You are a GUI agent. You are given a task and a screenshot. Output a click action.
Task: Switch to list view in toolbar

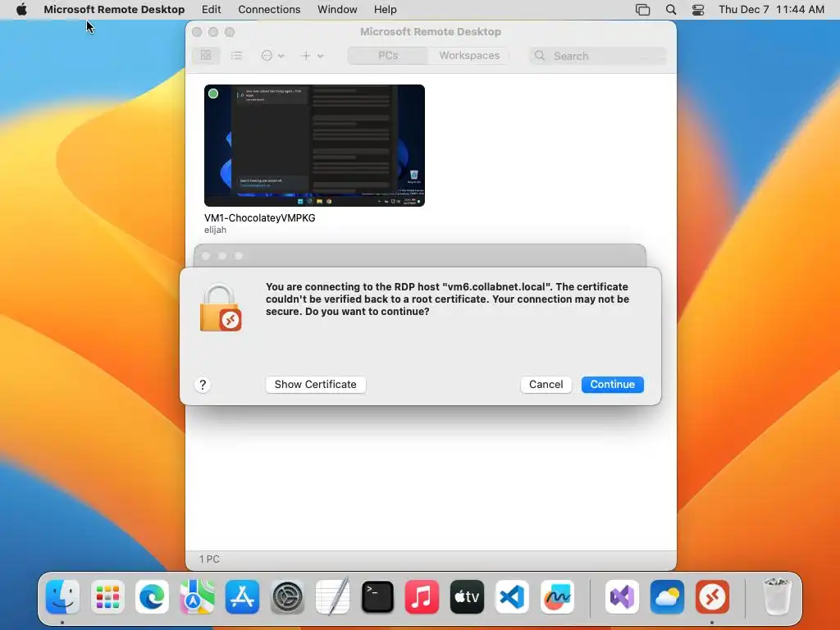coord(236,55)
